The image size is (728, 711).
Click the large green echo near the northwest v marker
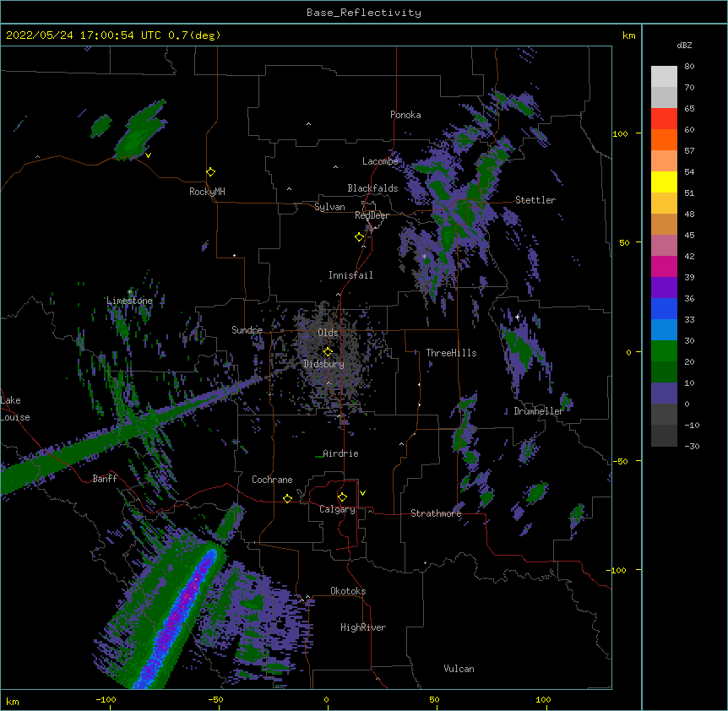[x=140, y=131]
